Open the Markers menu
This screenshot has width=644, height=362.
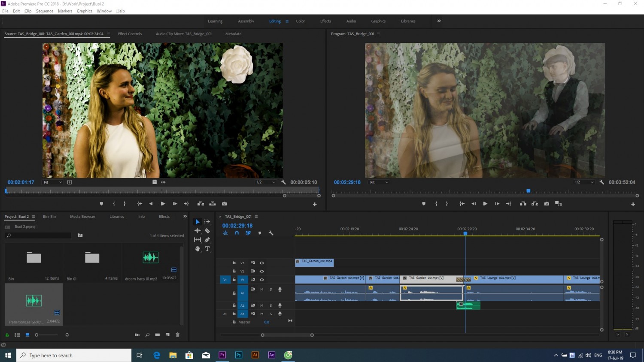click(65, 11)
